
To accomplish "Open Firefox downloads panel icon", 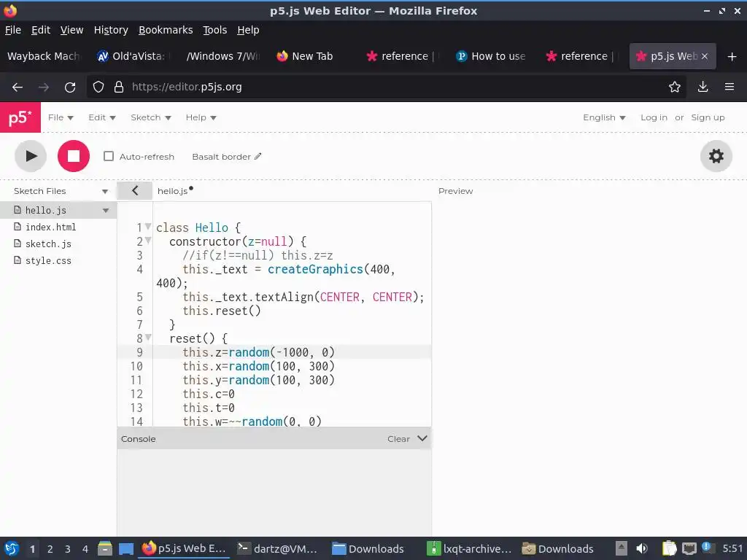I will click(x=703, y=87).
